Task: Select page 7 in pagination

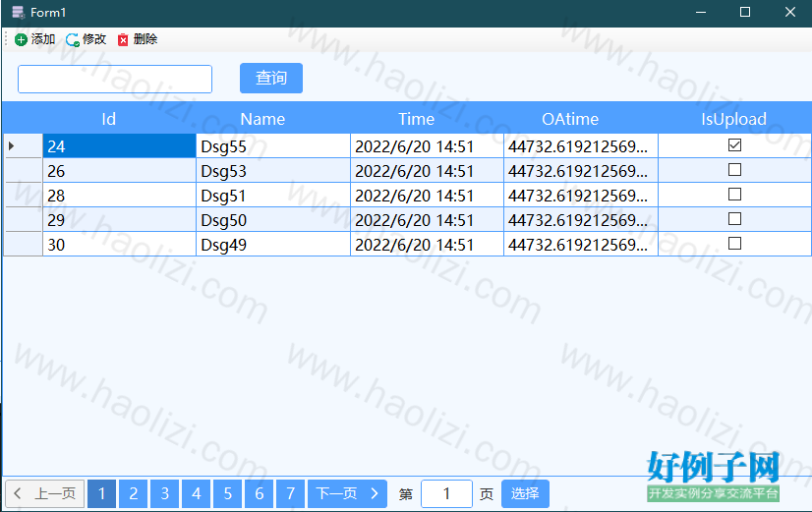Action: coord(291,494)
